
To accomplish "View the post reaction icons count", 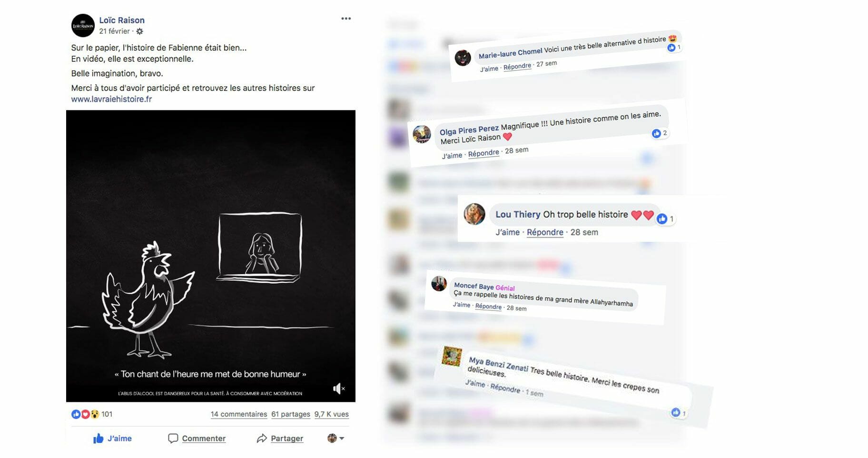I will click(92, 414).
